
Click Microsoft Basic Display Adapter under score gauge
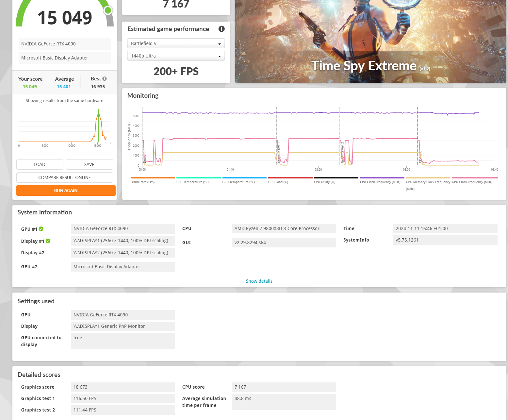pos(65,58)
